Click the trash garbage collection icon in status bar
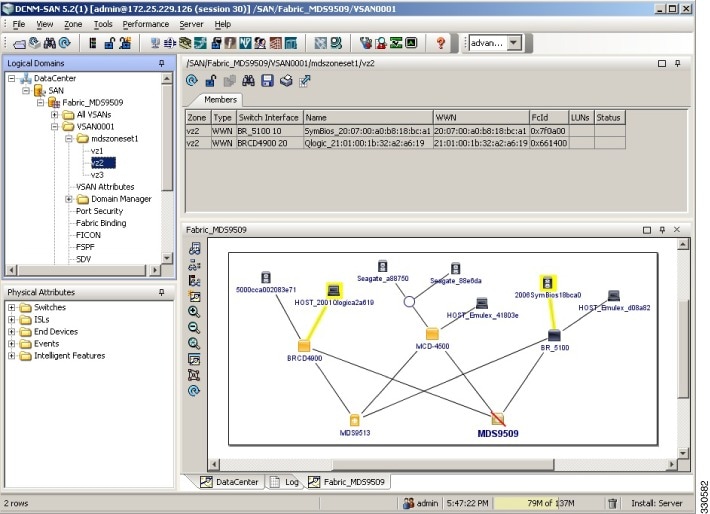 612,503
